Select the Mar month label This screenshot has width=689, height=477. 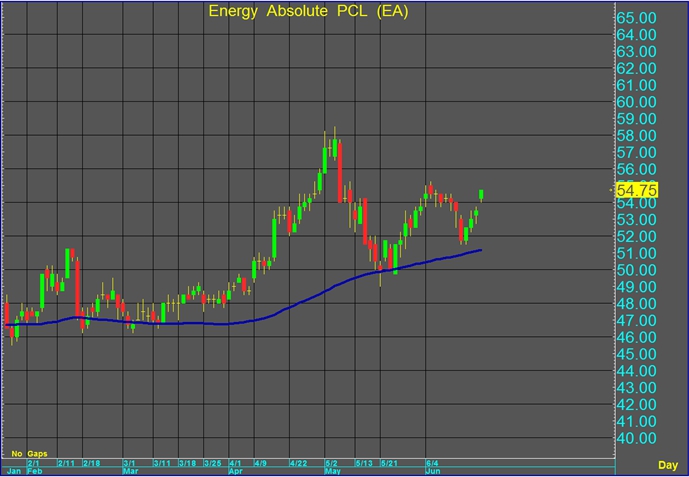pos(130,471)
